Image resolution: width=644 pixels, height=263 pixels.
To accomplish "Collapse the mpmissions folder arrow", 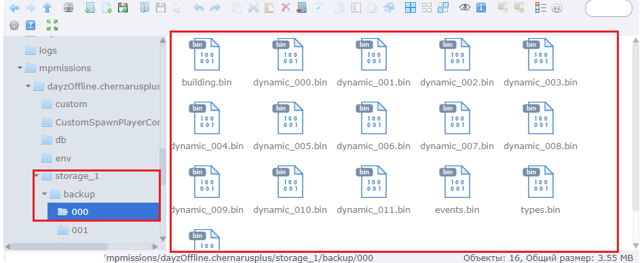I will (20, 68).
